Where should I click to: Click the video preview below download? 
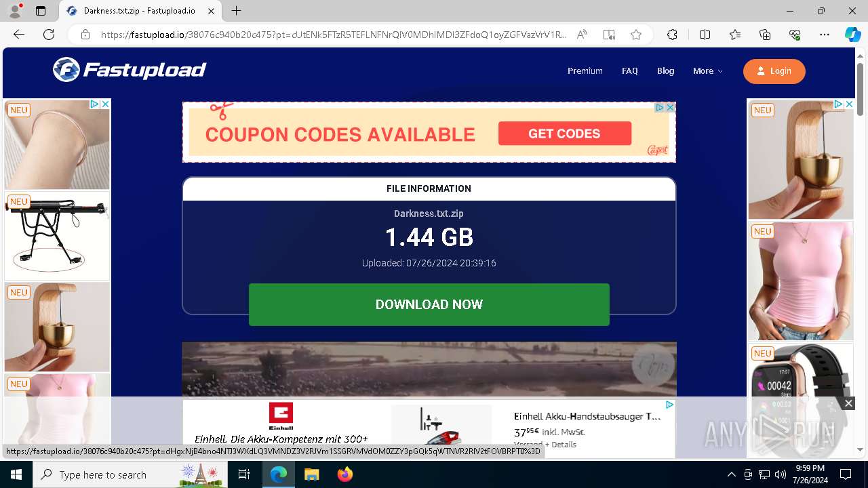click(429, 369)
